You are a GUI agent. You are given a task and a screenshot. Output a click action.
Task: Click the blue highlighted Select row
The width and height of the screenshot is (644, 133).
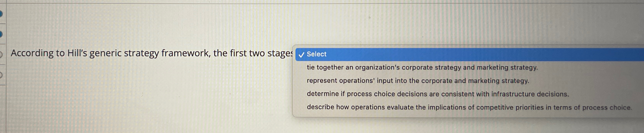425,54
